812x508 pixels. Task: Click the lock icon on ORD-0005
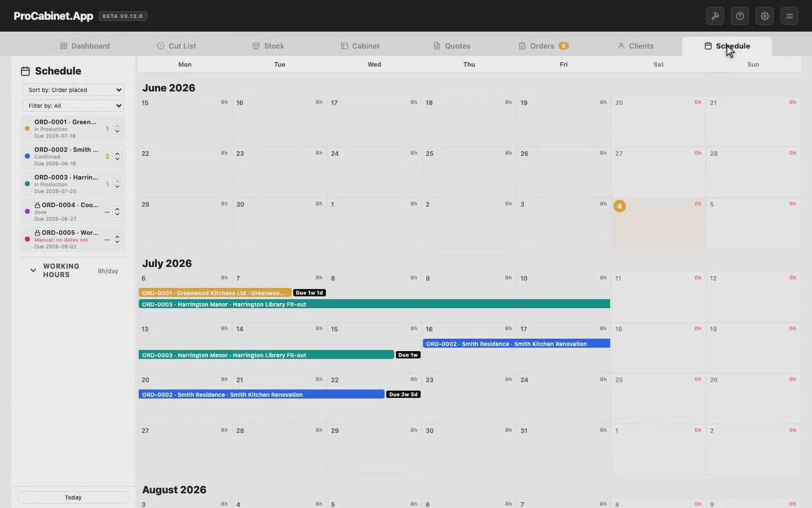(37, 233)
